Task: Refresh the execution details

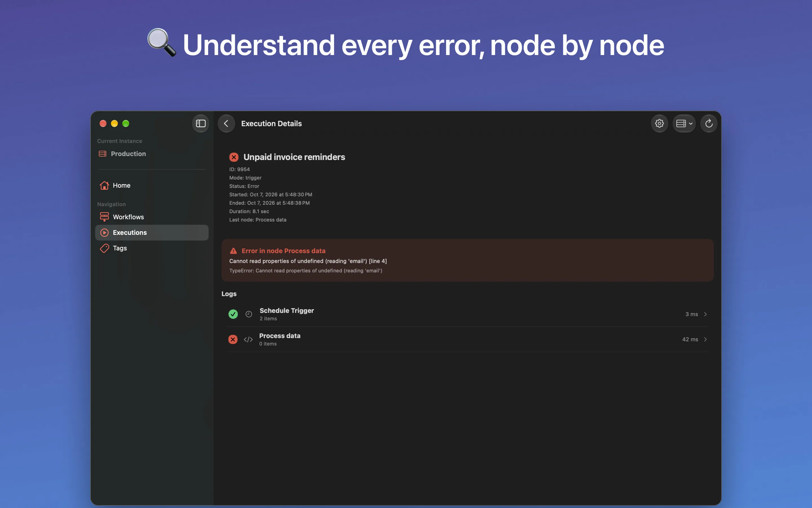Action: coord(709,124)
